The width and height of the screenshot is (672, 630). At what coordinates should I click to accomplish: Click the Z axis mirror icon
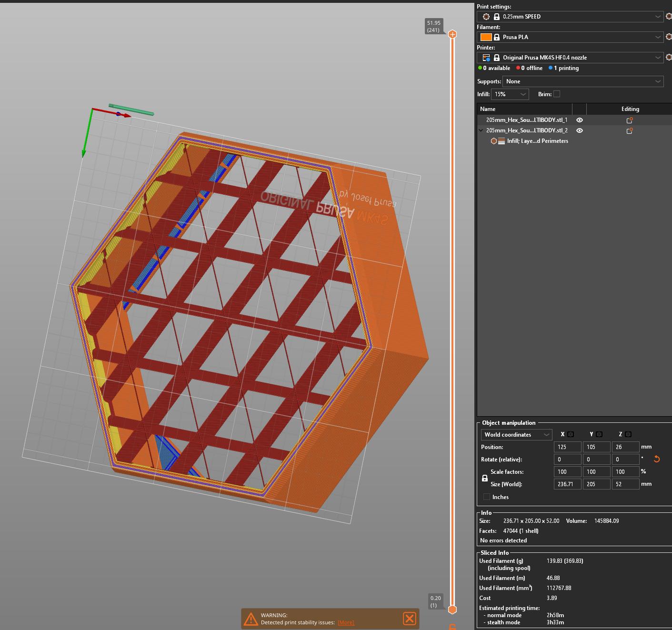click(x=628, y=434)
